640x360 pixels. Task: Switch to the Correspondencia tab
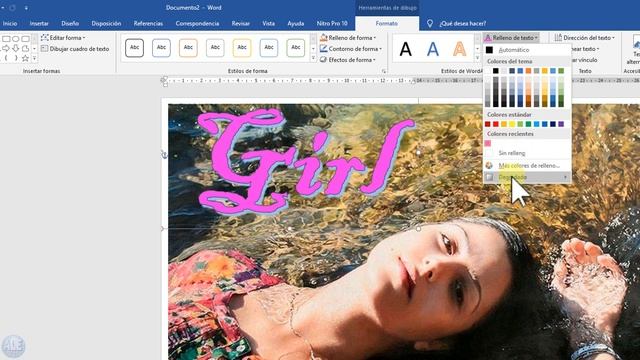tap(197, 24)
